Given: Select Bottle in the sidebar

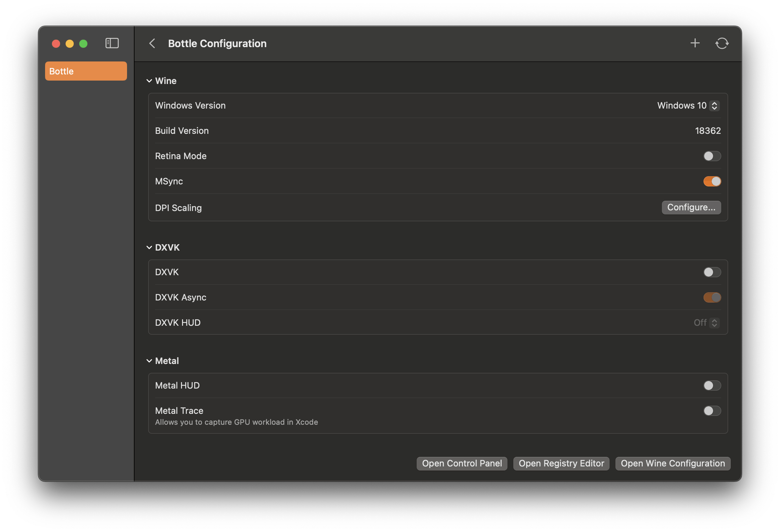Looking at the screenshot, I should click(86, 71).
